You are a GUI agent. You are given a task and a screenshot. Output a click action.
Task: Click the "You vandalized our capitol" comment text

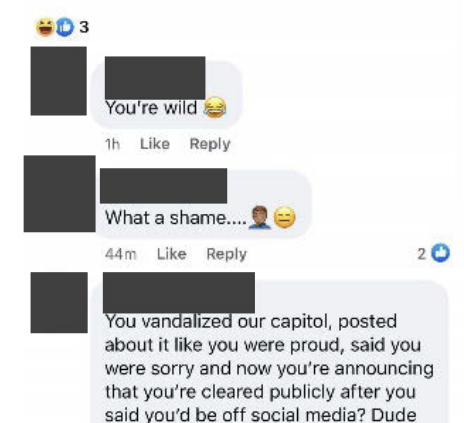[x=269, y=368]
